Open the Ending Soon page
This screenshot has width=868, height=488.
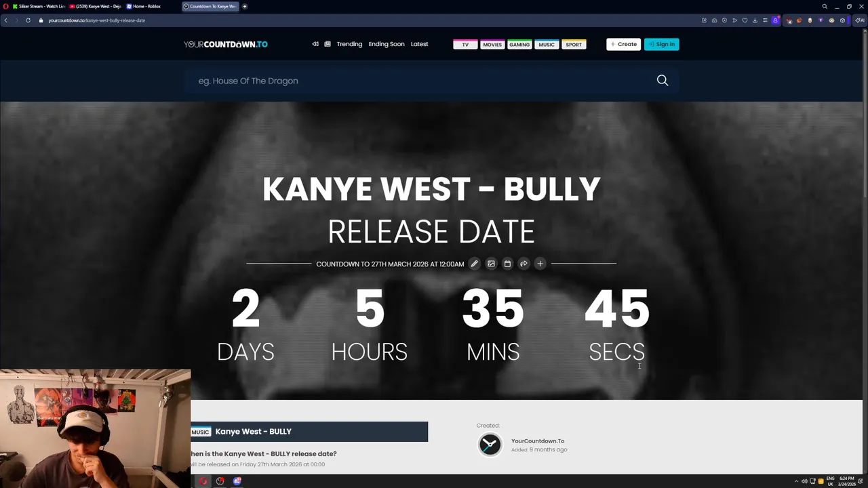(x=387, y=44)
